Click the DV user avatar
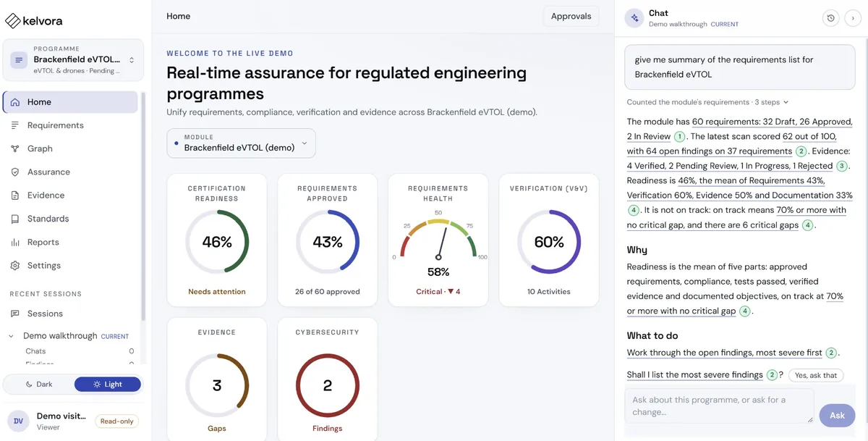 click(x=18, y=421)
